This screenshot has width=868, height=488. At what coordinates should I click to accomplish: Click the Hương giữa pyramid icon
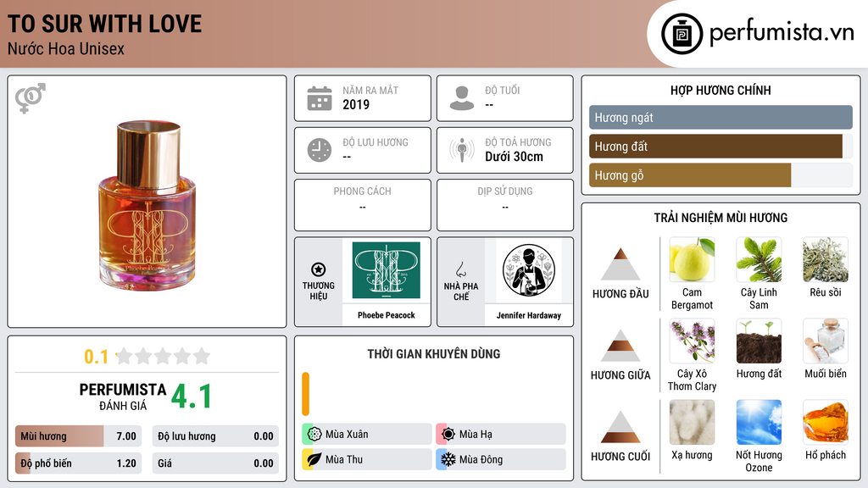[620, 346]
